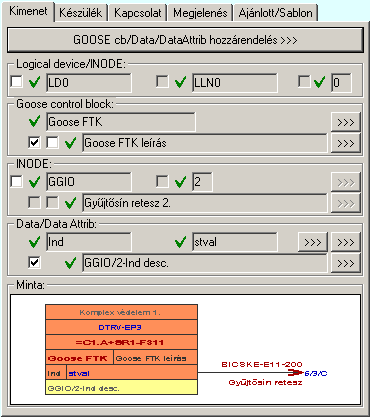The height and width of the screenshot is (417, 370).
Task: Uncheck the checkbox in GGIO/2-Ind desc. row
Action: coord(34,262)
